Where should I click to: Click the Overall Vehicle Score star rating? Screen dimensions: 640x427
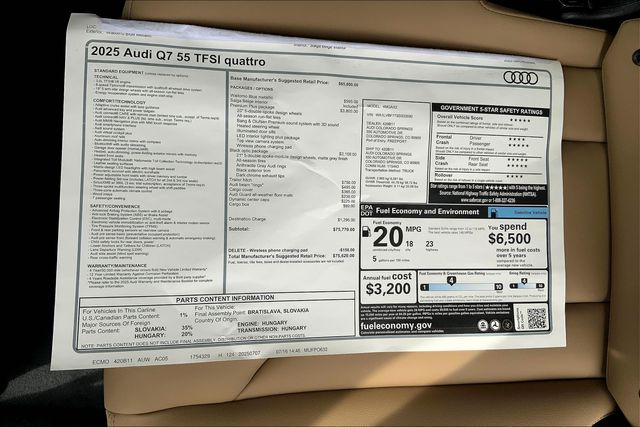pyautogui.click(x=520, y=118)
